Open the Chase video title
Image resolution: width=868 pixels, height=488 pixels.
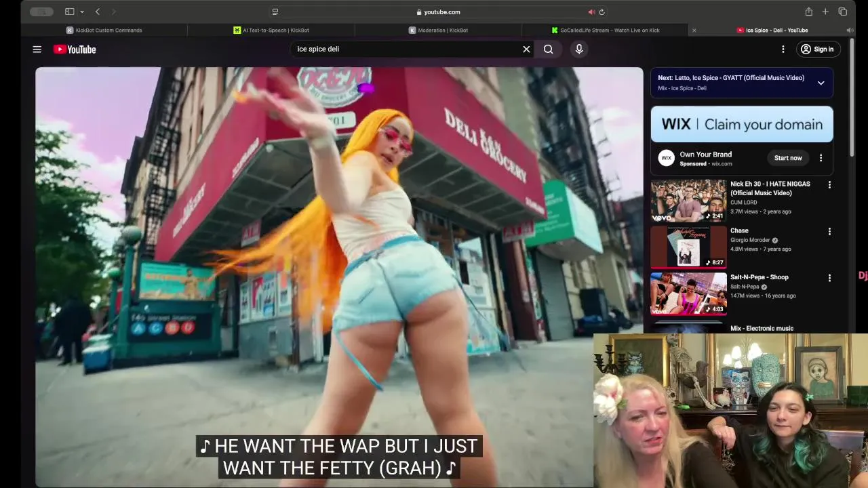click(x=739, y=230)
